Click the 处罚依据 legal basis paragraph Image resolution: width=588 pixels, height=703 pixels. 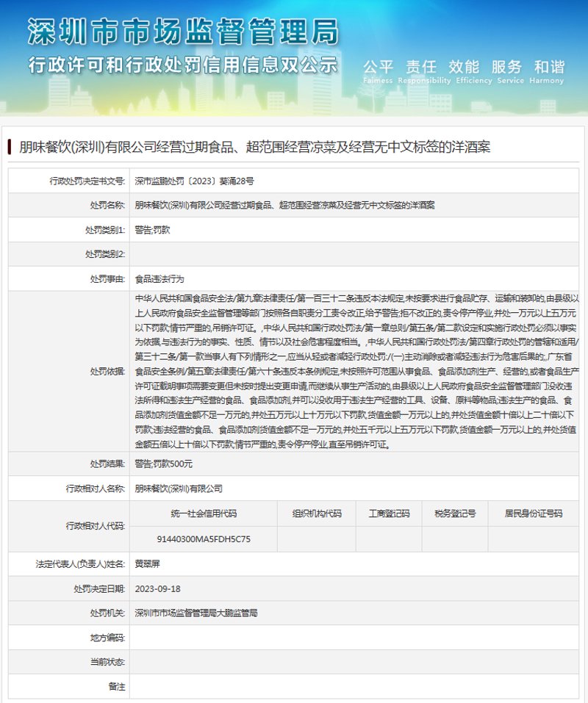(x=357, y=371)
